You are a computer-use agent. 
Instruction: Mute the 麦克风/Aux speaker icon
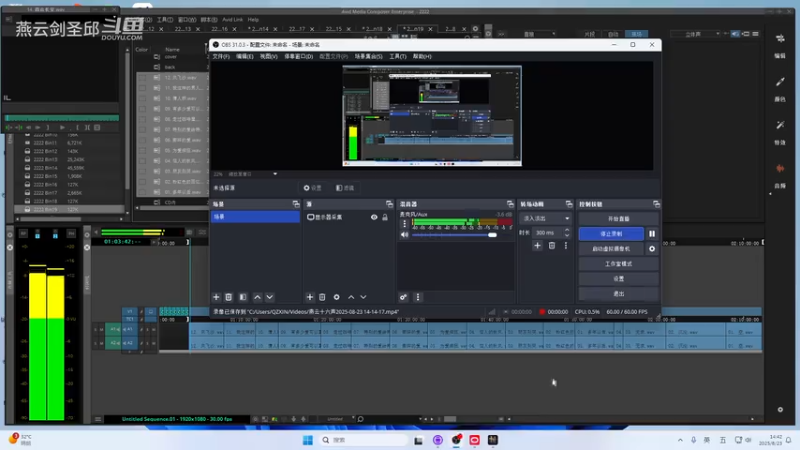[405, 234]
